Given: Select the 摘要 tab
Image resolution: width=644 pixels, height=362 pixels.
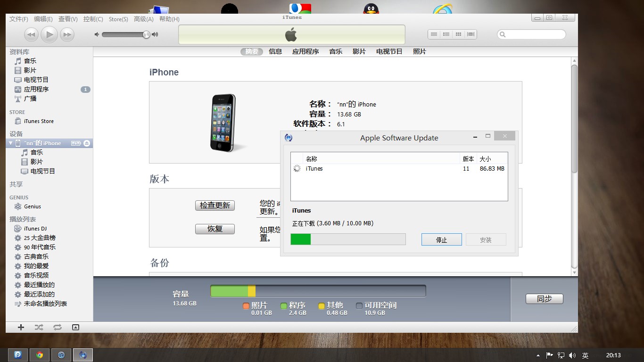Looking at the screenshot, I should click(x=252, y=51).
